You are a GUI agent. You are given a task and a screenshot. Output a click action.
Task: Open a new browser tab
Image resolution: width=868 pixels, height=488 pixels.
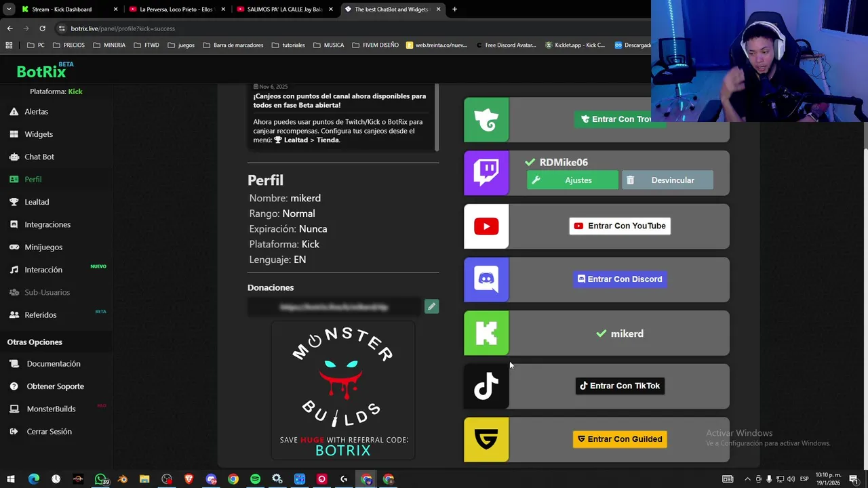click(x=454, y=9)
